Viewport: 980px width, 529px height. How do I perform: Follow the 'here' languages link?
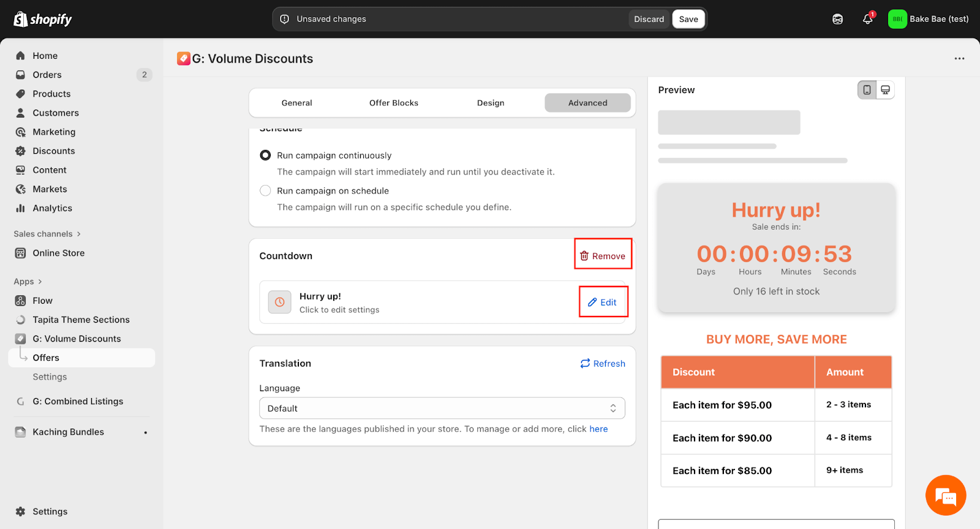click(x=598, y=429)
